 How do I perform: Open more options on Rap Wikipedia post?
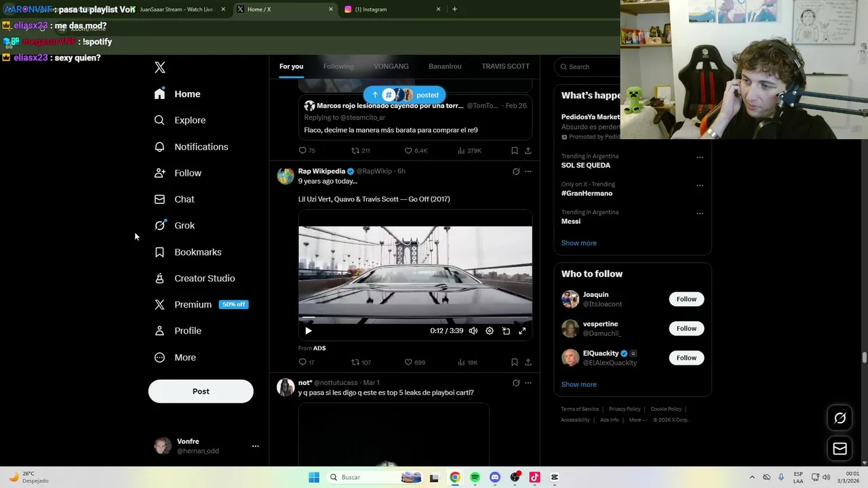(528, 171)
